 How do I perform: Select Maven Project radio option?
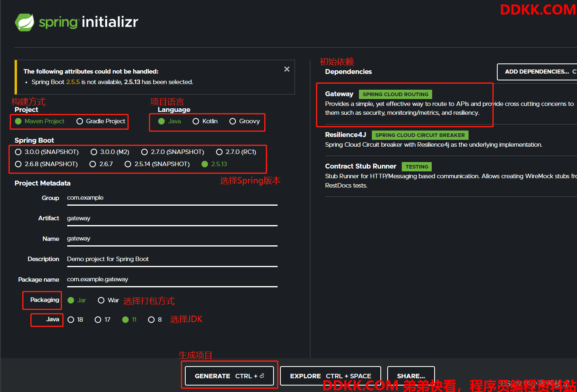click(x=40, y=121)
